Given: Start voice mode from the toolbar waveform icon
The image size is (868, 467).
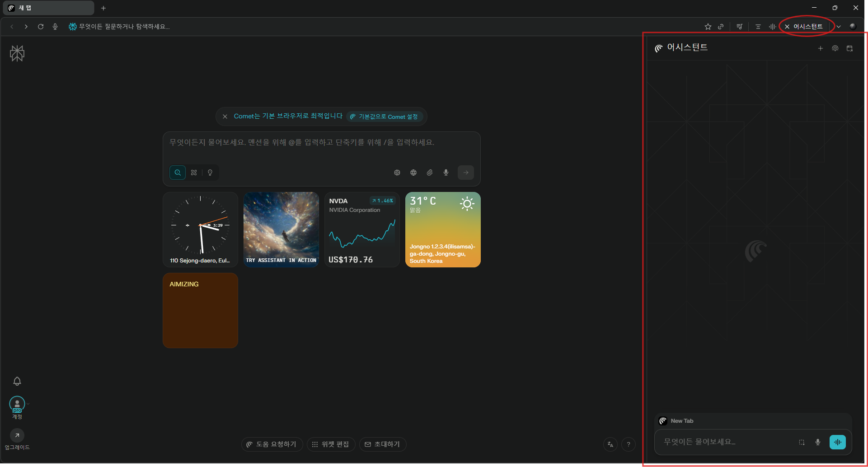Looking at the screenshot, I should (x=773, y=27).
